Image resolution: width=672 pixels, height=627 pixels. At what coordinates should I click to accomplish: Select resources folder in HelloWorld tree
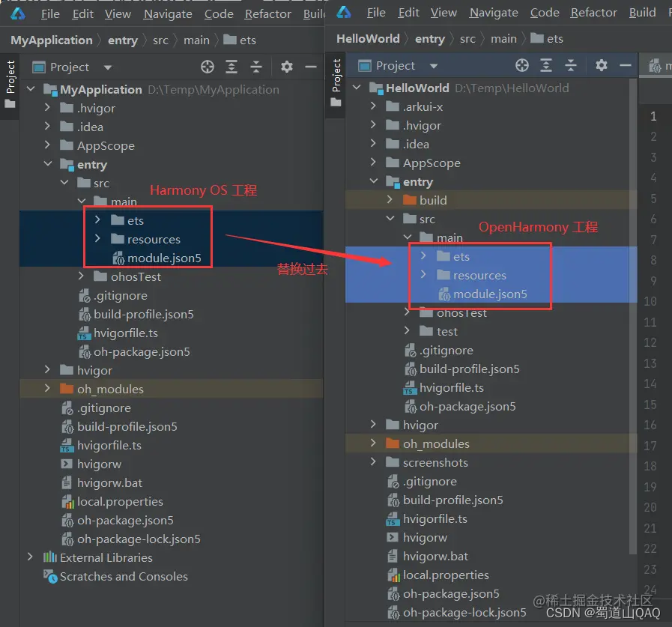[x=471, y=275]
